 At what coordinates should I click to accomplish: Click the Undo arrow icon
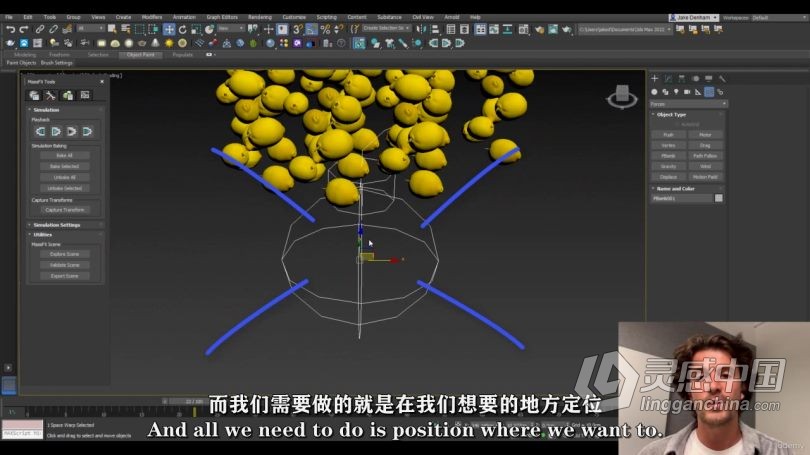(10, 29)
